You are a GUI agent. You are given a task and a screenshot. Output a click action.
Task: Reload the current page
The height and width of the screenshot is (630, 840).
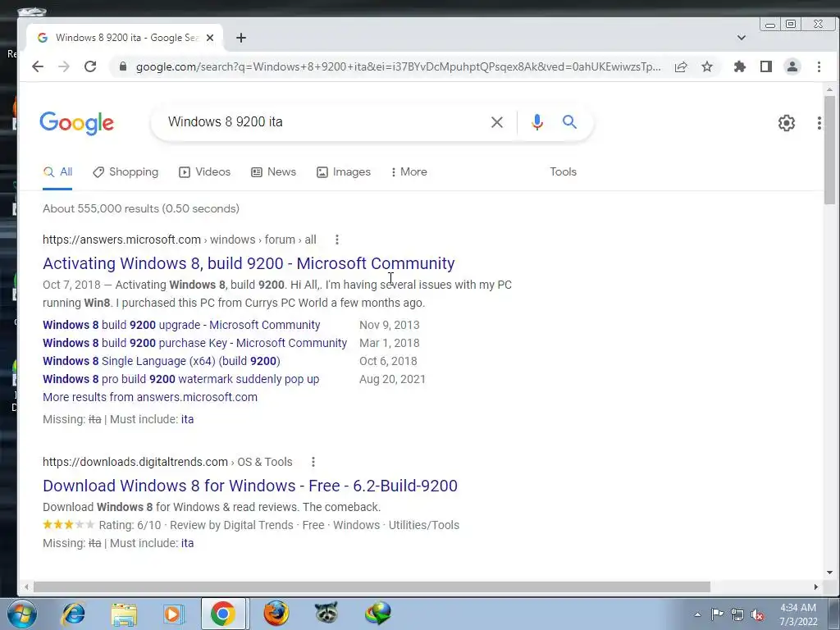90,66
